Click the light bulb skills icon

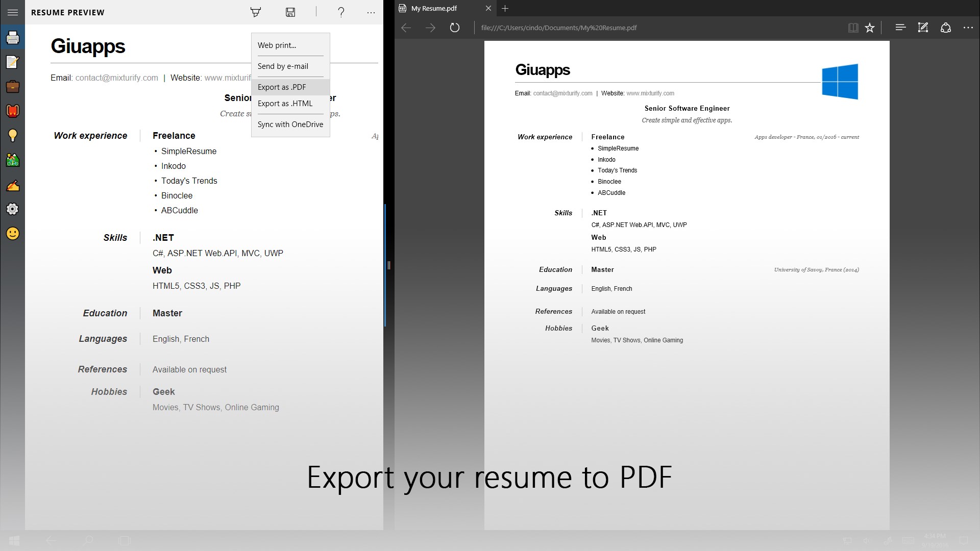(12, 135)
